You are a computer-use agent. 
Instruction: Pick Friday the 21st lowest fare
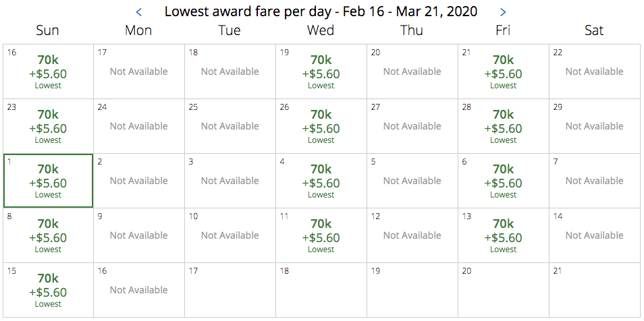click(x=503, y=71)
